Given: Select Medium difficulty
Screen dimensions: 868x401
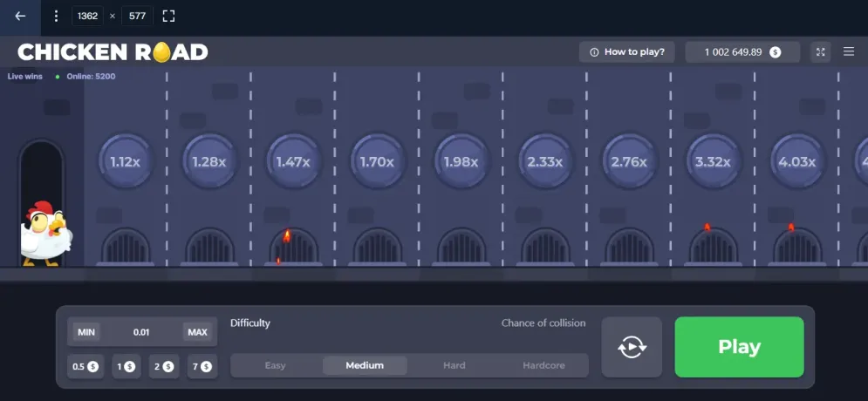Looking at the screenshot, I should click(365, 365).
